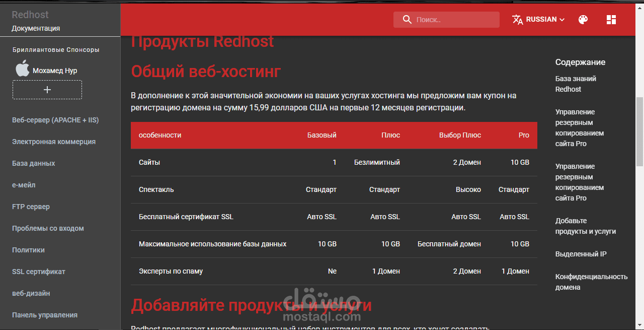Click the Эксперты по спаму row label

(x=171, y=271)
